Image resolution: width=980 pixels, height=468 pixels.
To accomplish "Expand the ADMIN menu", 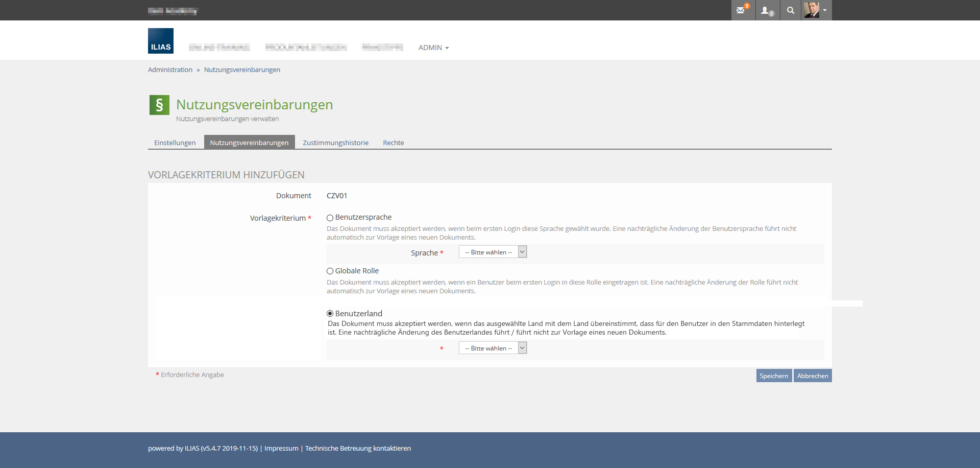I will coord(433,48).
